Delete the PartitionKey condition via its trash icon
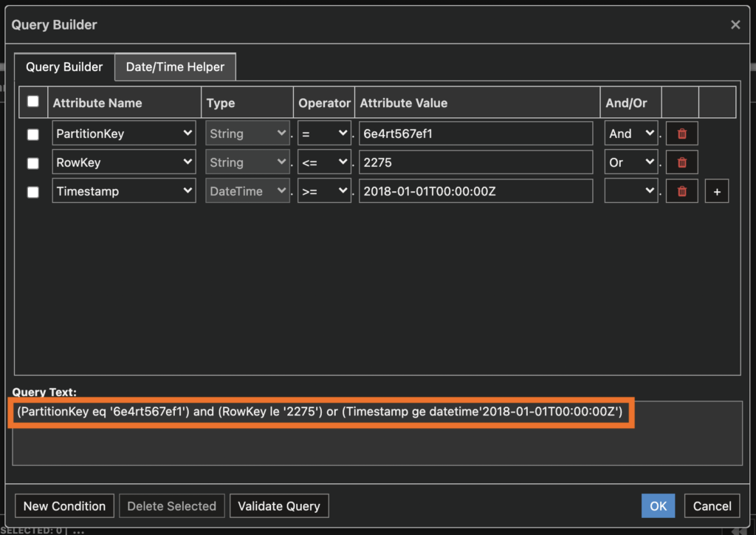The width and height of the screenshot is (756, 535). pyautogui.click(x=680, y=133)
